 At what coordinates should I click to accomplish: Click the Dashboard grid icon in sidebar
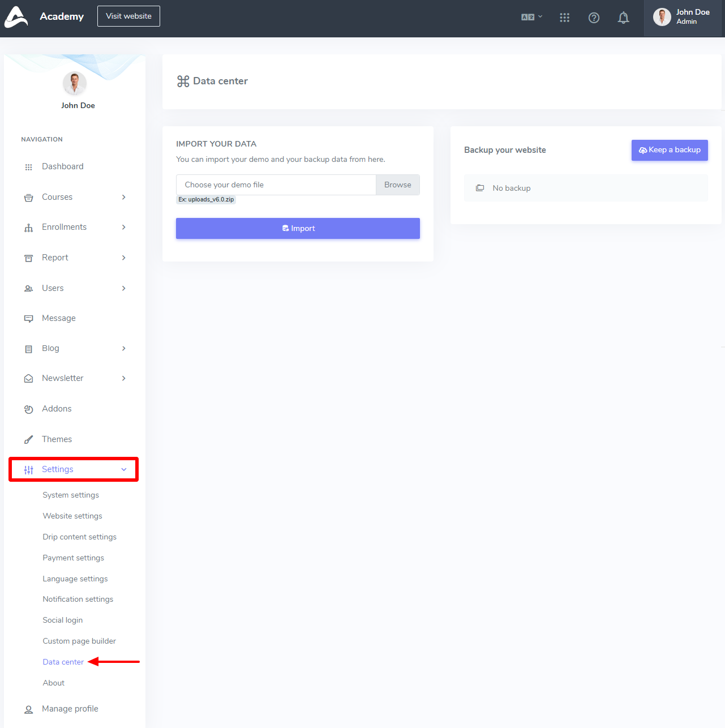(28, 167)
